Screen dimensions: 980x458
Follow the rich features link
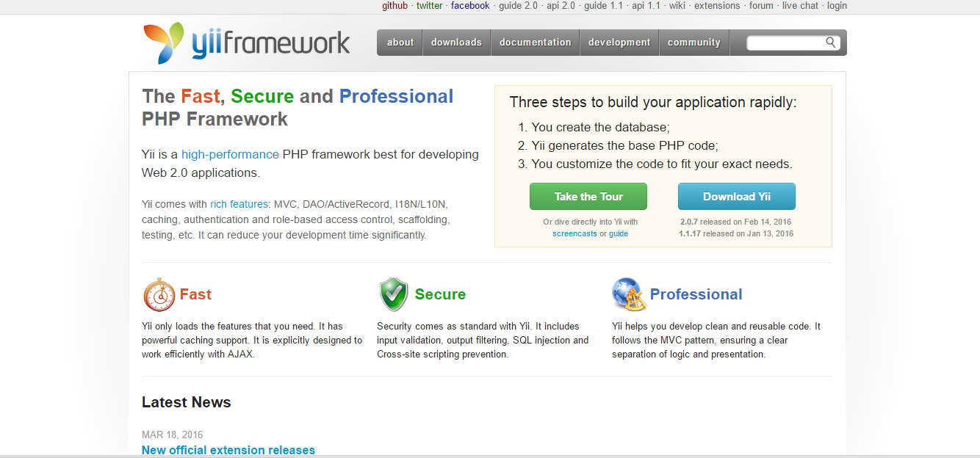pos(239,205)
